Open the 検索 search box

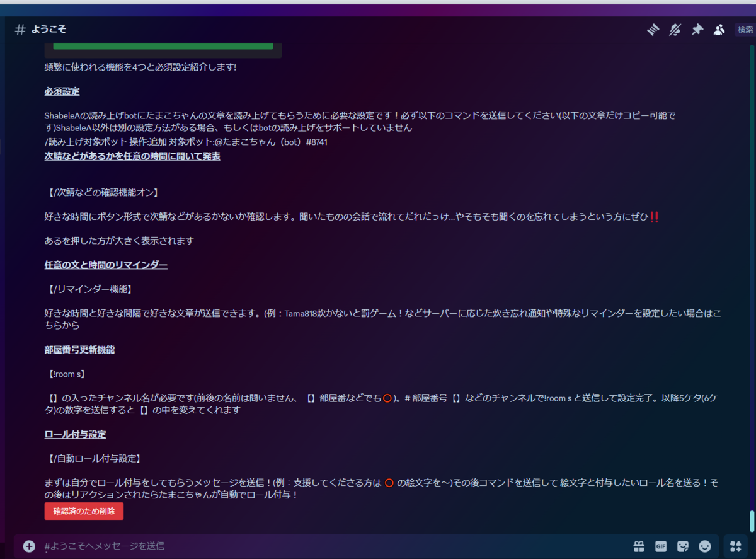point(745,29)
